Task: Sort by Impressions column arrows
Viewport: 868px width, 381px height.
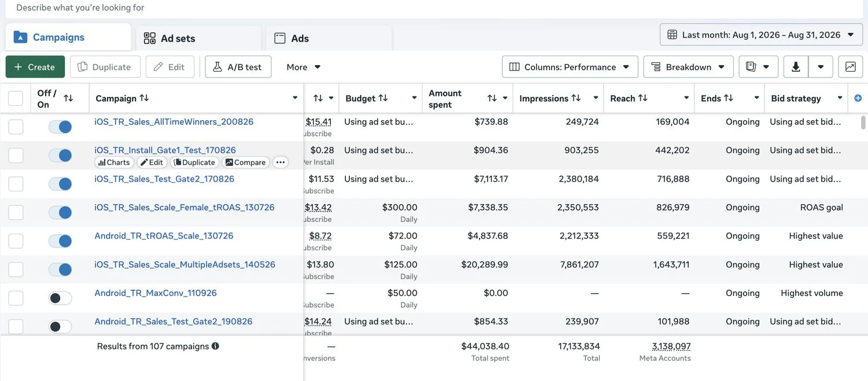Action: 576,98
